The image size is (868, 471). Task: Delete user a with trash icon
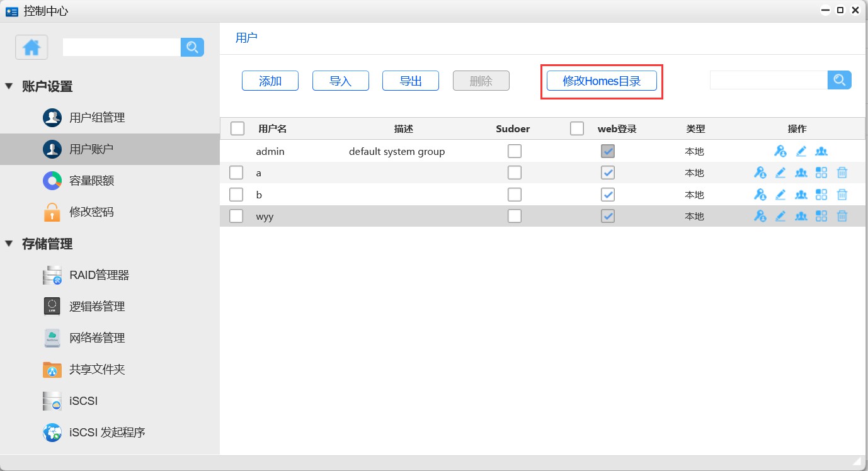842,173
